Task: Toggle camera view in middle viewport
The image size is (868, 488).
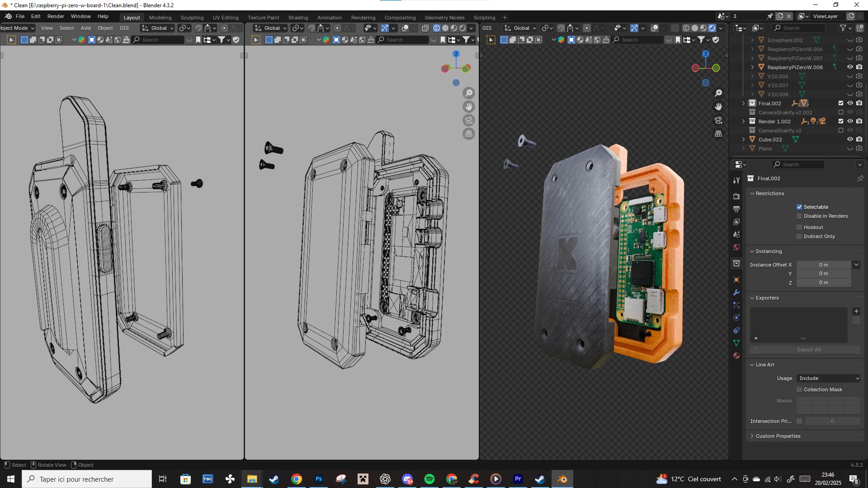Action: coord(469,120)
